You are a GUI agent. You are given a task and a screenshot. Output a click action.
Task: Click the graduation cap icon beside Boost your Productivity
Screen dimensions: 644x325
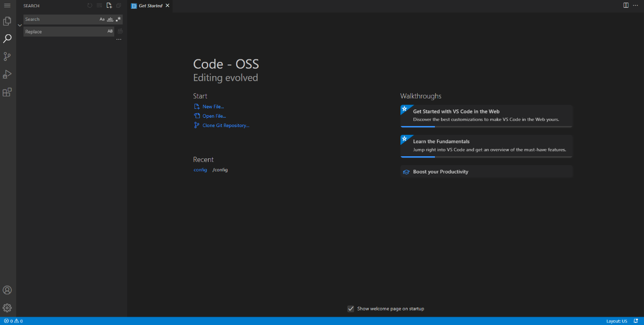point(406,172)
